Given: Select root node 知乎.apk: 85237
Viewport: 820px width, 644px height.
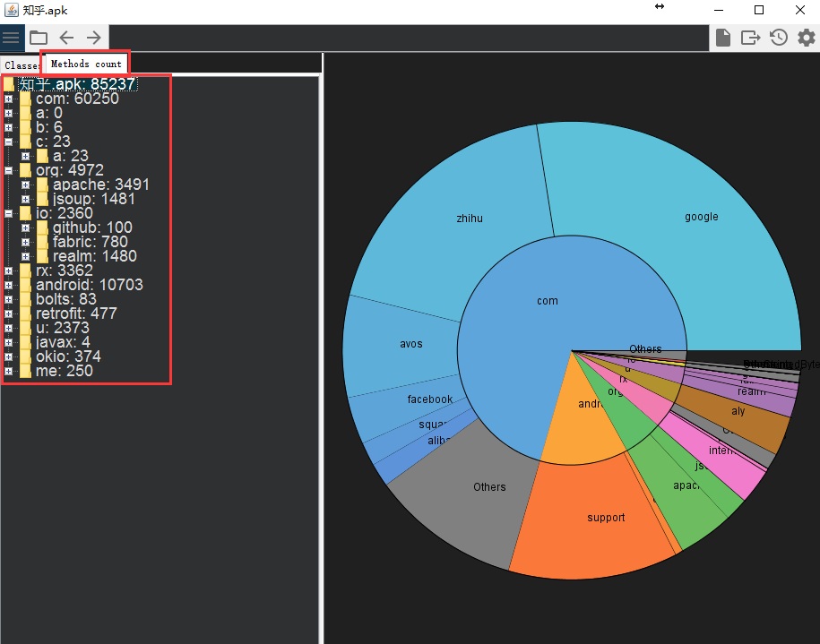Looking at the screenshot, I should (x=78, y=84).
